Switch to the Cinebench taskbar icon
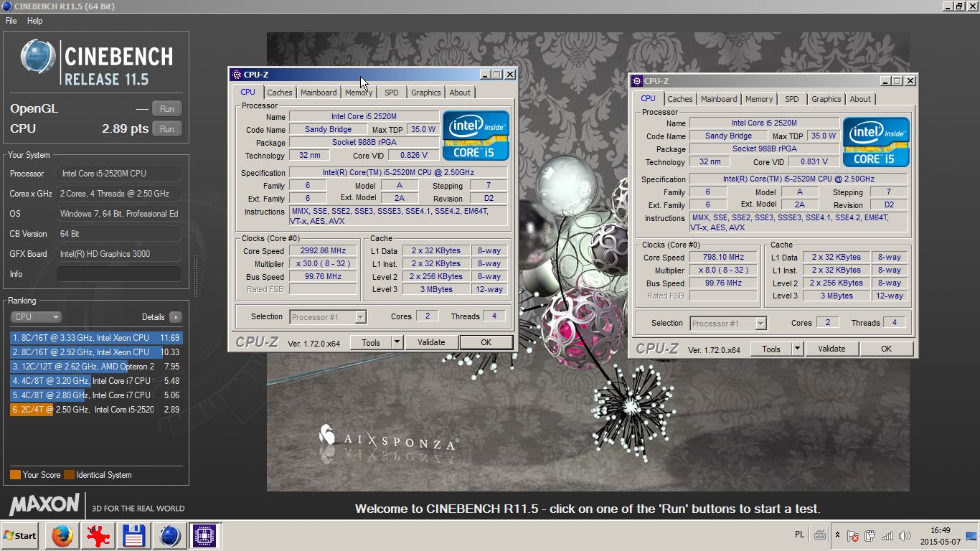Viewport: 980px width, 551px height. click(170, 535)
